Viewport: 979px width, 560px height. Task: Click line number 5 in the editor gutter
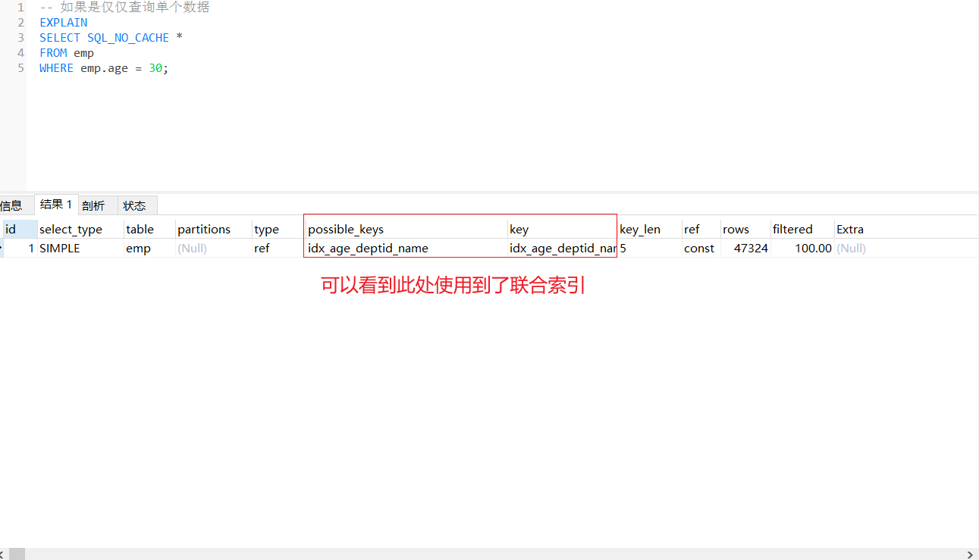[20, 68]
